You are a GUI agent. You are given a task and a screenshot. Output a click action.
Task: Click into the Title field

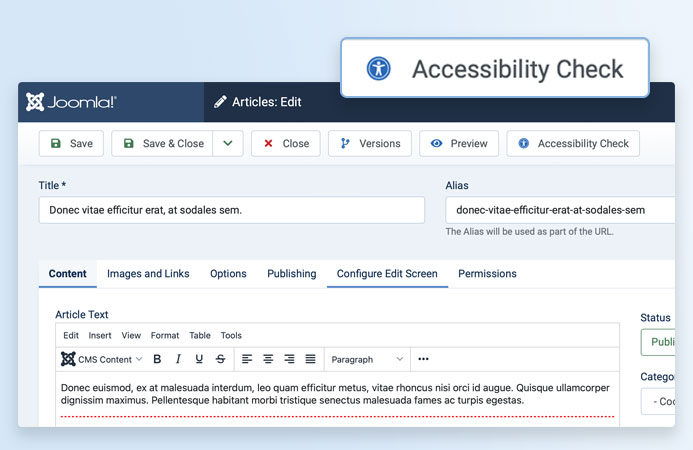[x=232, y=210]
